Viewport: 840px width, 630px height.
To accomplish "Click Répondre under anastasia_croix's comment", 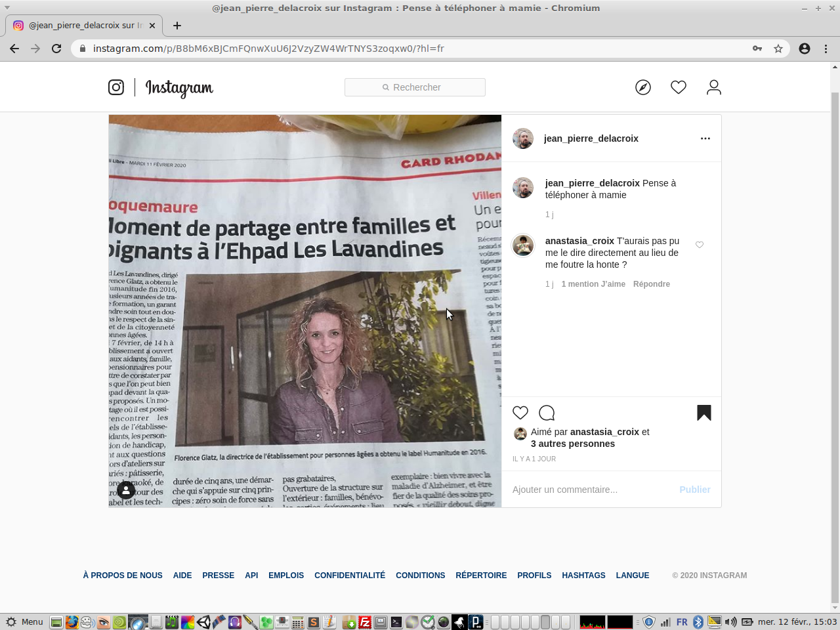I will tap(652, 284).
